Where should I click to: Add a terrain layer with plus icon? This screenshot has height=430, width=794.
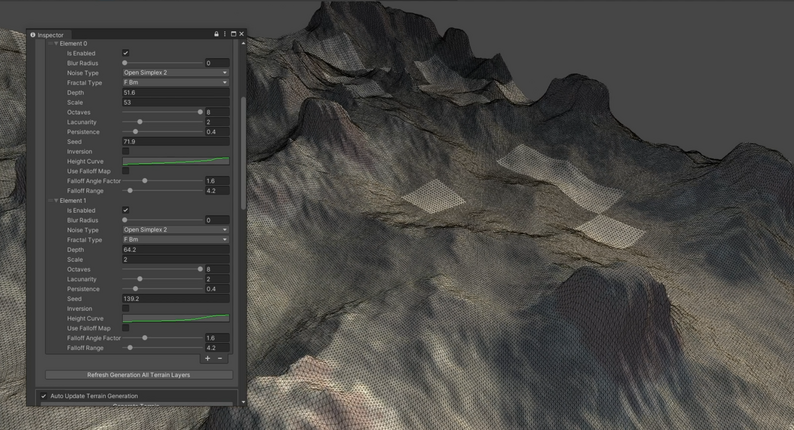[x=208, y=358]
